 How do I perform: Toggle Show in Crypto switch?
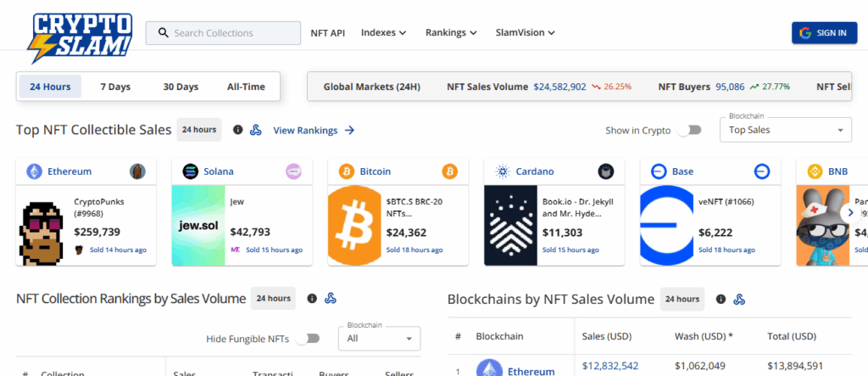pos(693,130)
